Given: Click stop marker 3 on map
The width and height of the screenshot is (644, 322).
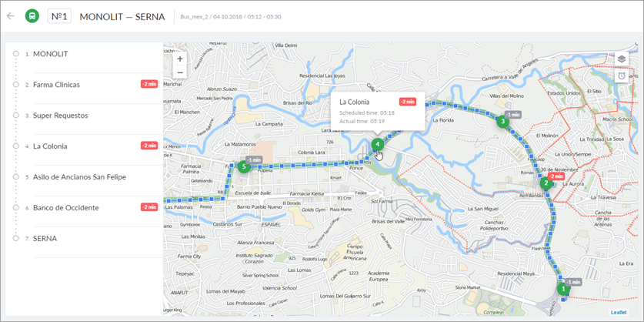Looking at the screenshot, I should pyautogui.click(x=502, y=121).
